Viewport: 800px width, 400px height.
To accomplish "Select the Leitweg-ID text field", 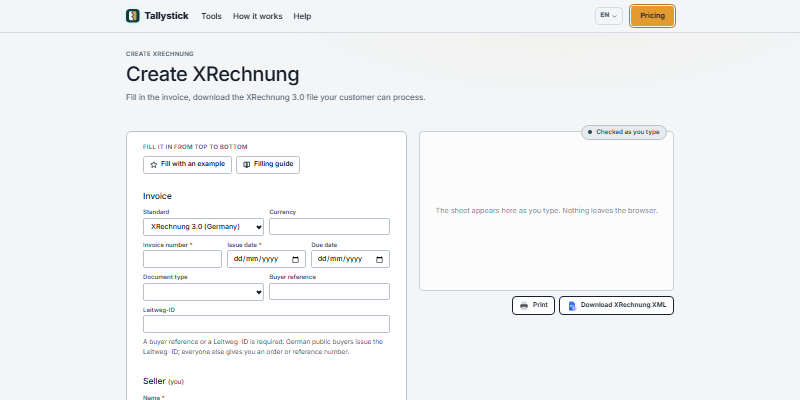I will (x=266, y=324).
